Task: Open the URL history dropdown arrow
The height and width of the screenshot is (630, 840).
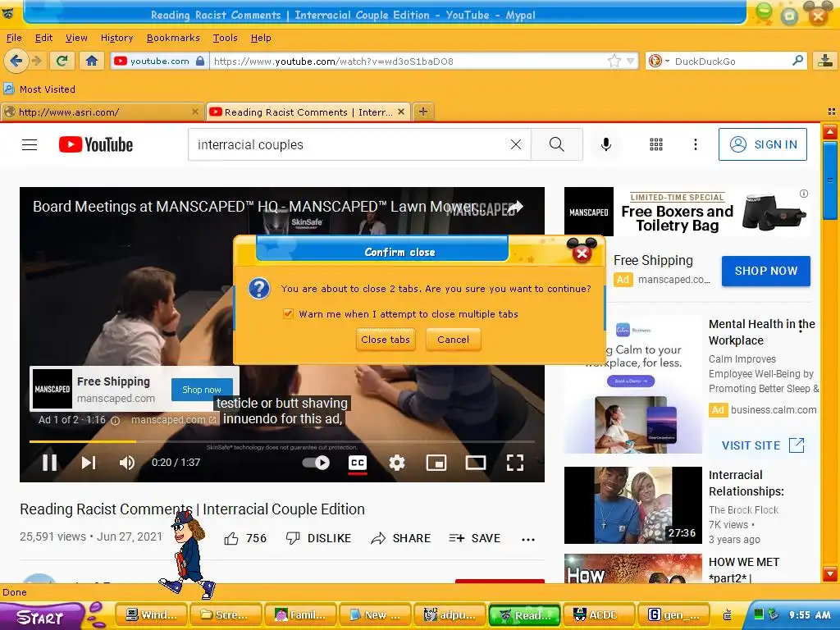Action: [x=631, y=61]
